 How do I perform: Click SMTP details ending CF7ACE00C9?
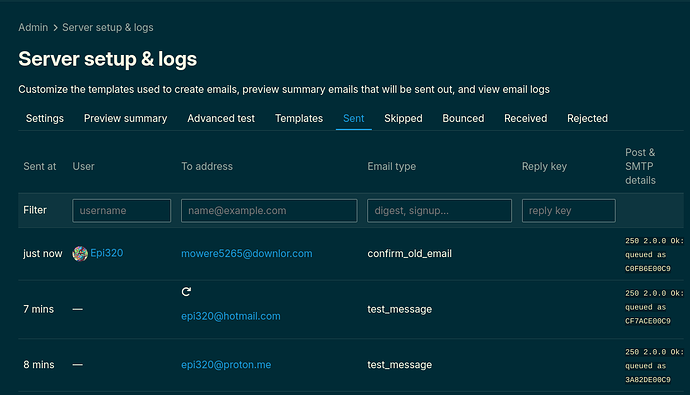[654, 307]
